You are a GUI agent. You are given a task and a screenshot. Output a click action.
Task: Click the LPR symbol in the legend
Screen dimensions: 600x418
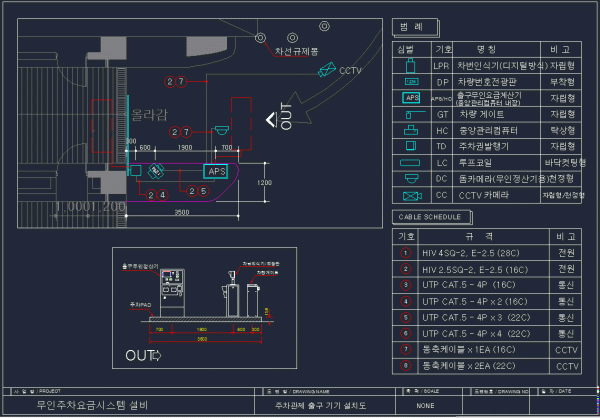click(x=411, y=66)
